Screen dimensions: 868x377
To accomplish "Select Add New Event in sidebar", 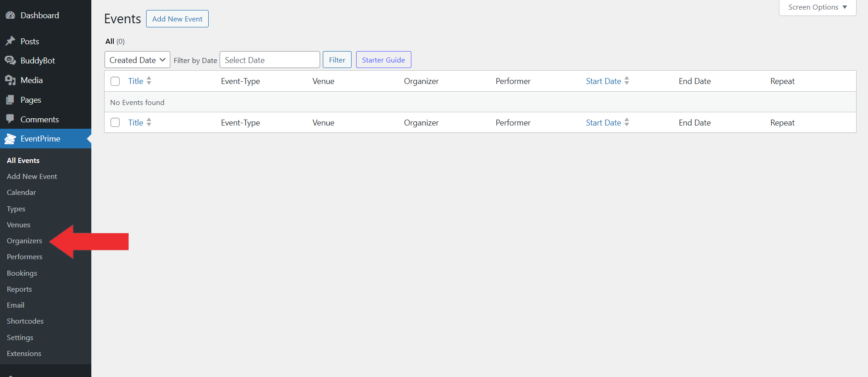I will (x=32, y=176).
